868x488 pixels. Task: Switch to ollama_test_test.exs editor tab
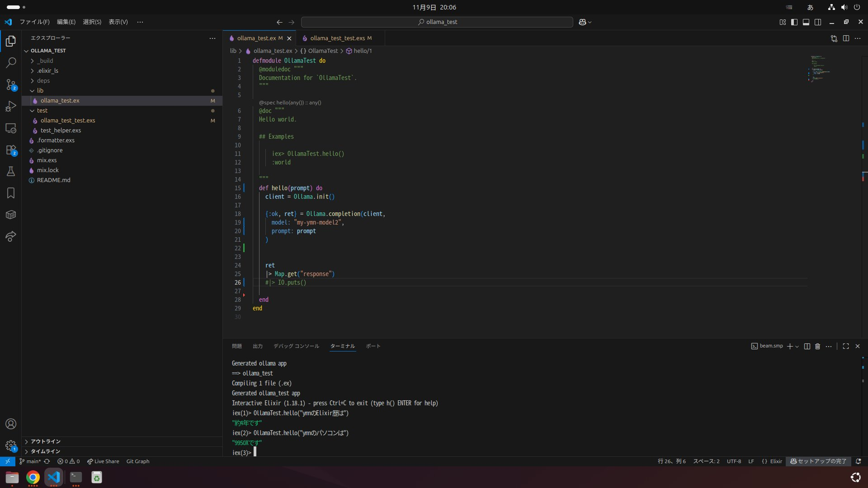point(337,38)
